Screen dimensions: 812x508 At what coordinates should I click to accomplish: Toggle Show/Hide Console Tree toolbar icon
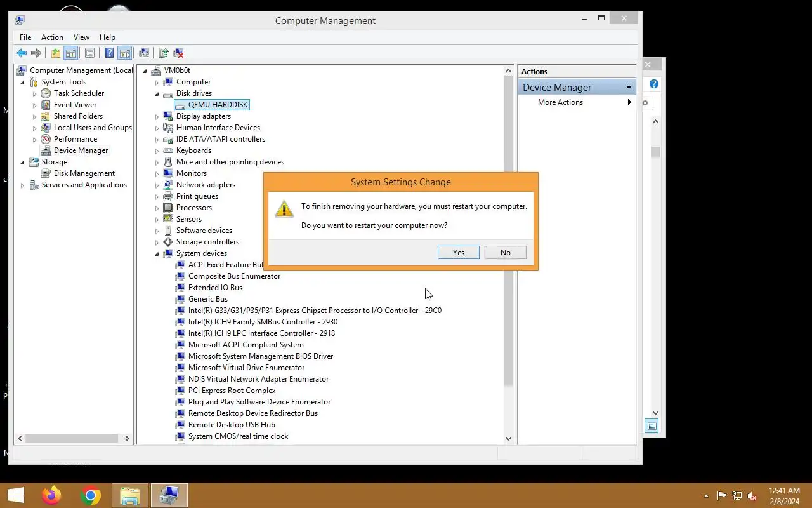click(x=71, y=53)
